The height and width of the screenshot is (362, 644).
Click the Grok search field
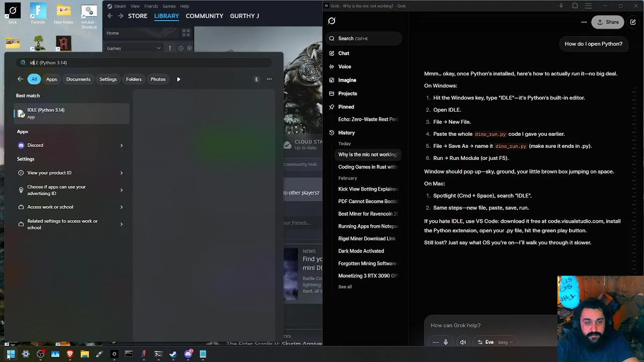click(364, 38)
